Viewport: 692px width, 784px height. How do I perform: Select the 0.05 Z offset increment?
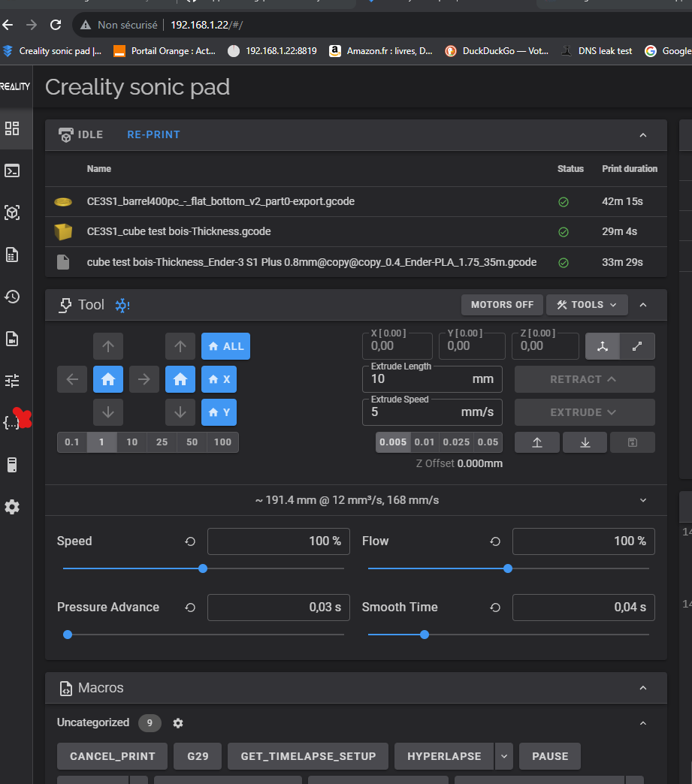pos(488,442)
